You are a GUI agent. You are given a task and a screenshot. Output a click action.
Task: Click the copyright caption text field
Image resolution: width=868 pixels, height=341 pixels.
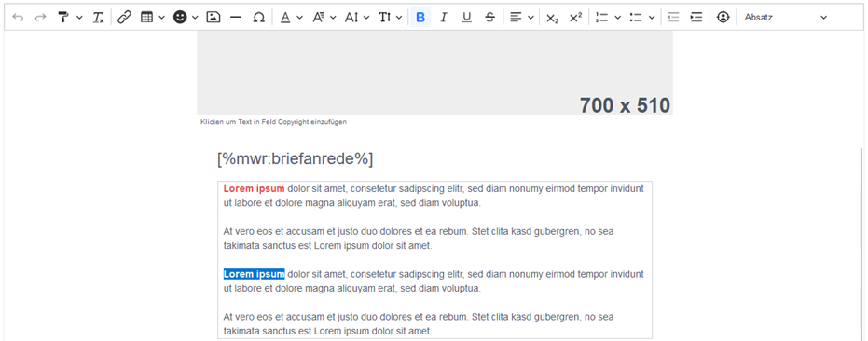(x=273, y=122)
